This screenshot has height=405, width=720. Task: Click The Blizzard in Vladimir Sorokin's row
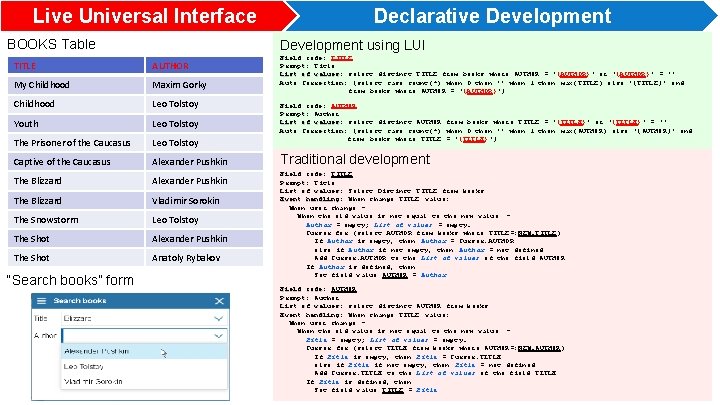point(76,201)
